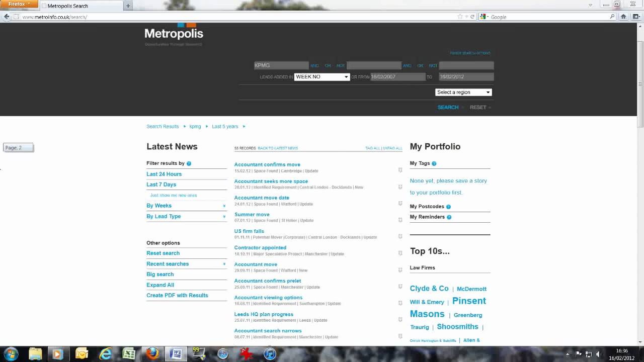This screenshot has width=644, height=362.
Task: Open Outlook from the taskbar
Action: coord(82,354)
